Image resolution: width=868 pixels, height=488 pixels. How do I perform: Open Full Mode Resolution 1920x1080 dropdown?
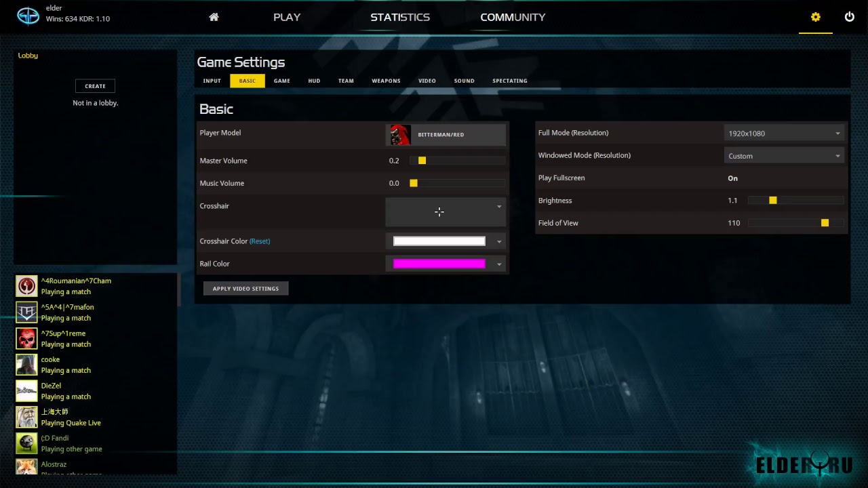point(784,134)
